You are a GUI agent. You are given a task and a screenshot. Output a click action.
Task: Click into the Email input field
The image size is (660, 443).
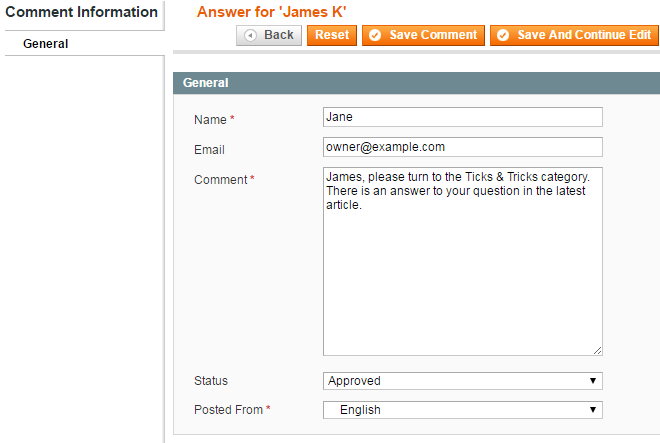coord(462,147)
